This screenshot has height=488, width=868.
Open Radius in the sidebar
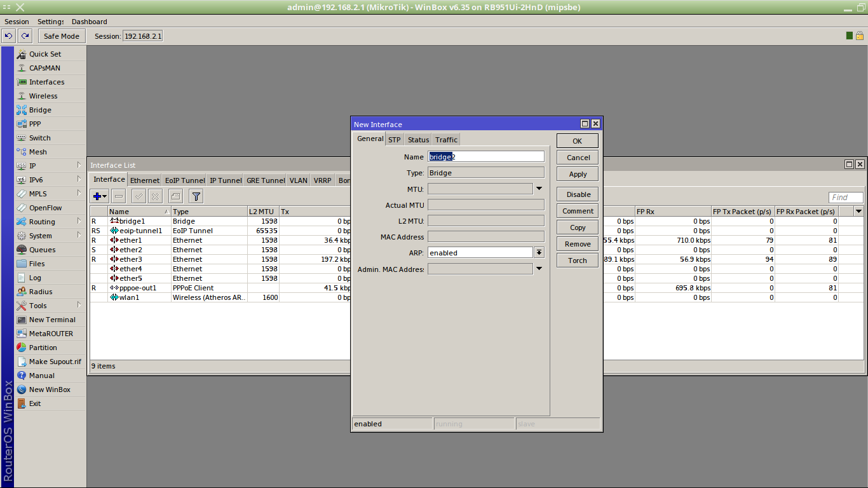click(50, 292)
